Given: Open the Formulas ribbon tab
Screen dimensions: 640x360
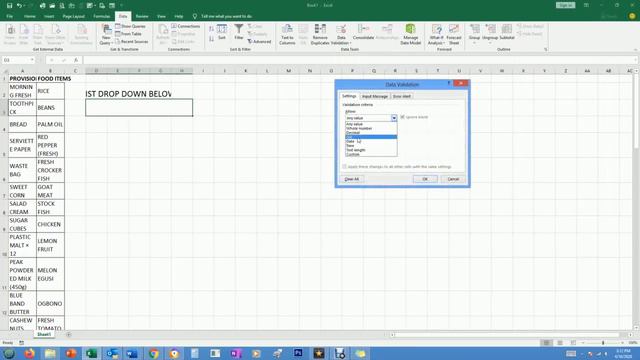Looking at the screenshot, I should (102, 16).
